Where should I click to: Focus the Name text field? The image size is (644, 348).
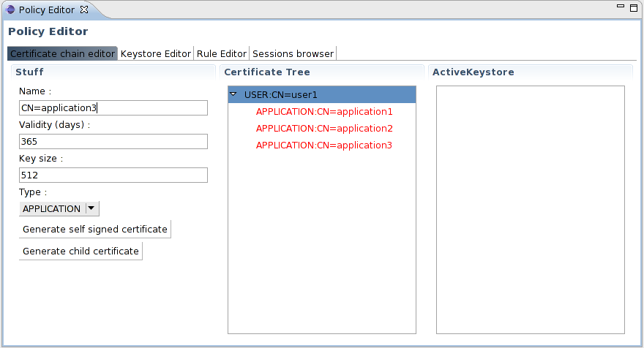(113, 108)
